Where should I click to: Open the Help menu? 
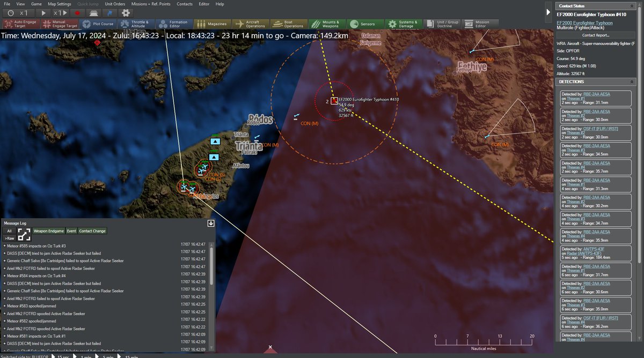pyautogui.click(x=220, y=4)
